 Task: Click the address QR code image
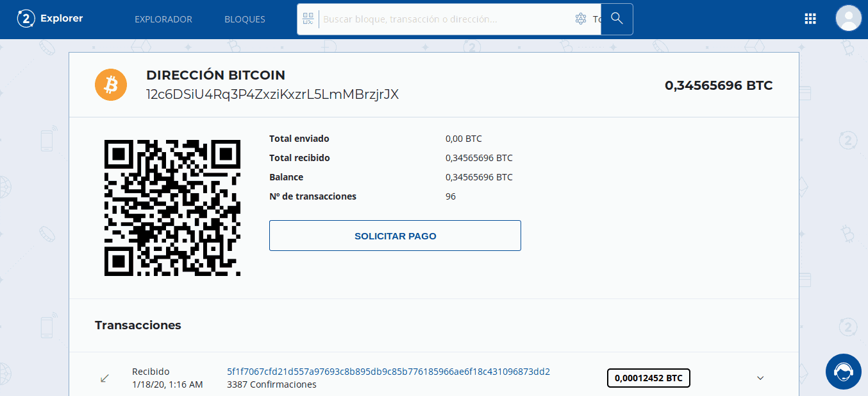click(x=172, y=208)
